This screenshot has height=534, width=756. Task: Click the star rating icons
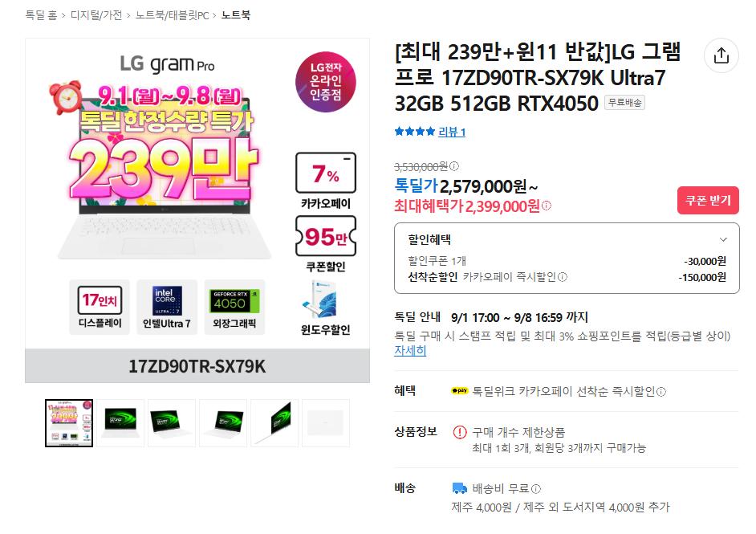[x=415, y=131]
